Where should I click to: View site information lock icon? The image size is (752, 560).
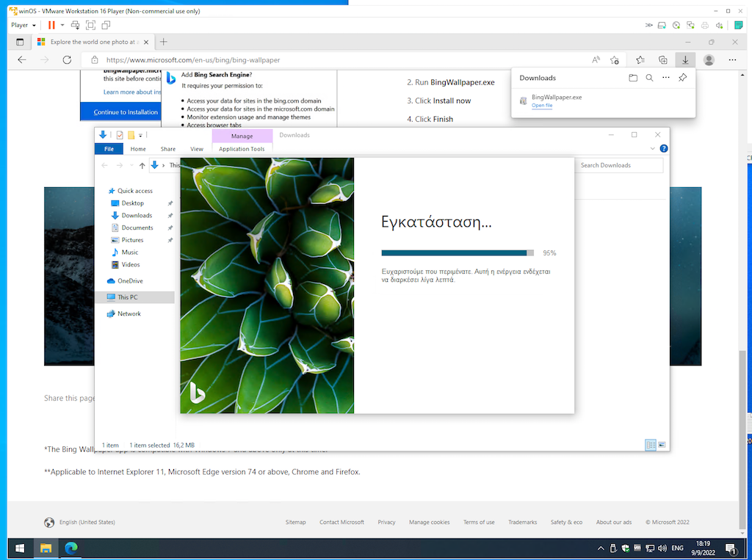[95, 60]
